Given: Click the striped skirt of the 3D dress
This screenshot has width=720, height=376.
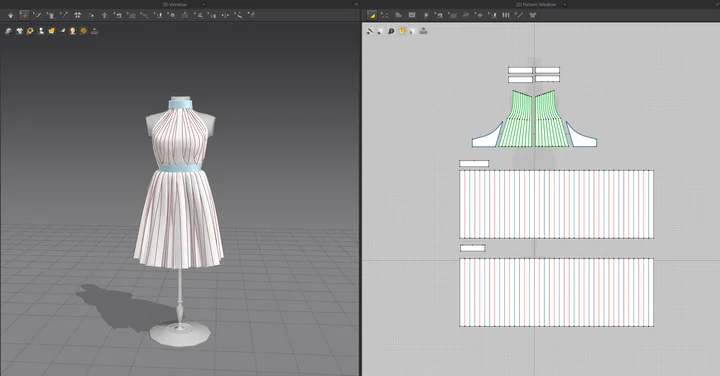Looking at the screenshot, I should tap(179, 220).
